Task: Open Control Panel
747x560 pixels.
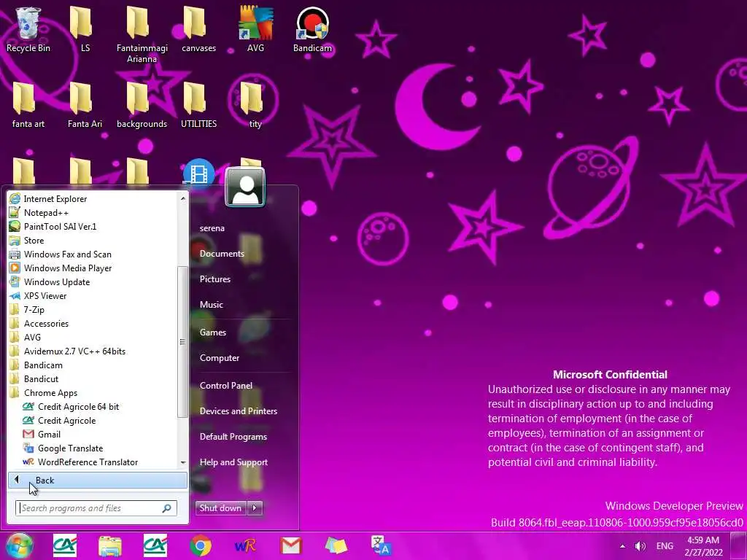Action: tap(226, 385)
